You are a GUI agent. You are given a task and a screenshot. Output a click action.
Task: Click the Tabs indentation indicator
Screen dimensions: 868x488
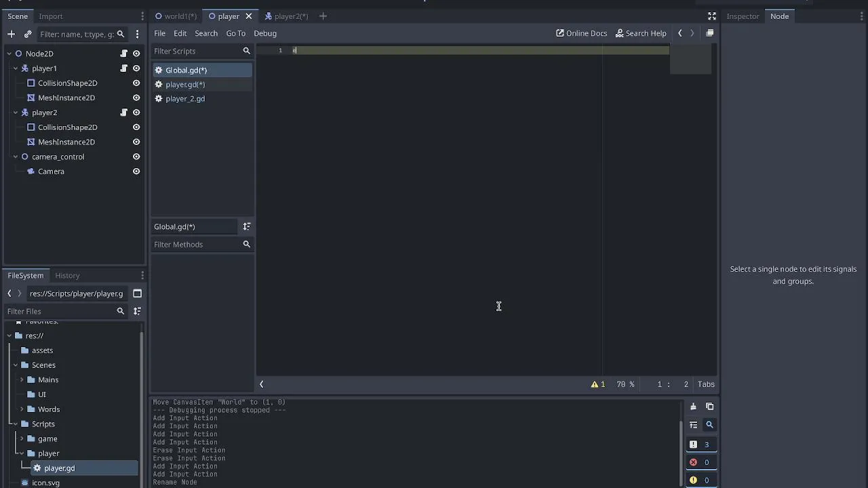pos(706,384)
